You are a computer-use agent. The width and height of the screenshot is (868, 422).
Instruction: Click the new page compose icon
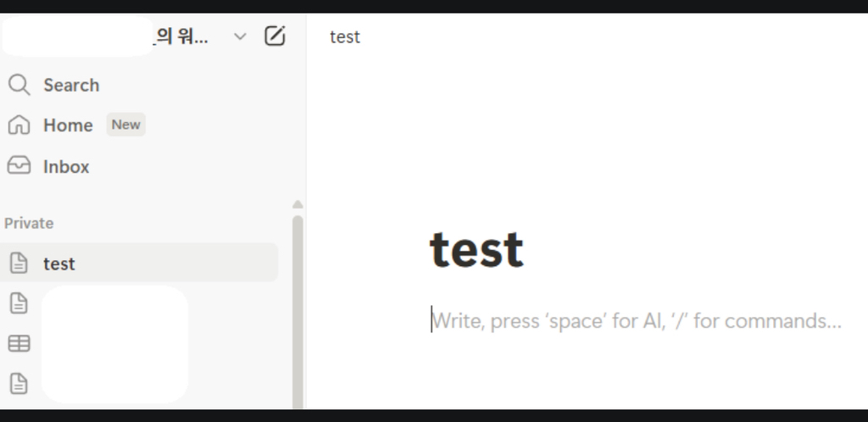275,36
